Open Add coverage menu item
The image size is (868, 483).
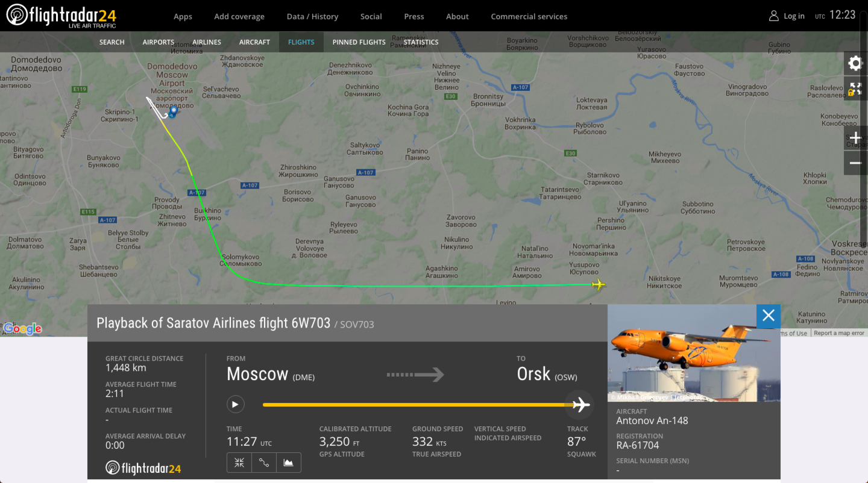point(239,16)
